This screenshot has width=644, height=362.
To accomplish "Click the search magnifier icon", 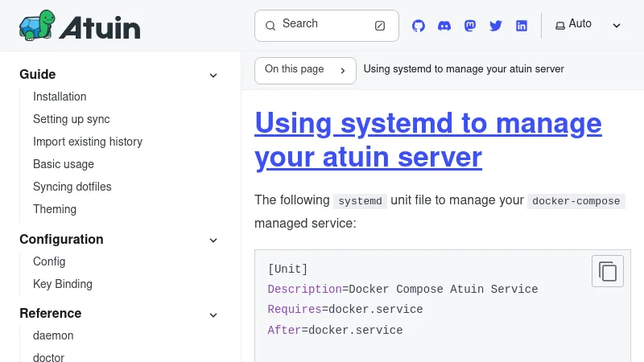I will pos(270,26).
